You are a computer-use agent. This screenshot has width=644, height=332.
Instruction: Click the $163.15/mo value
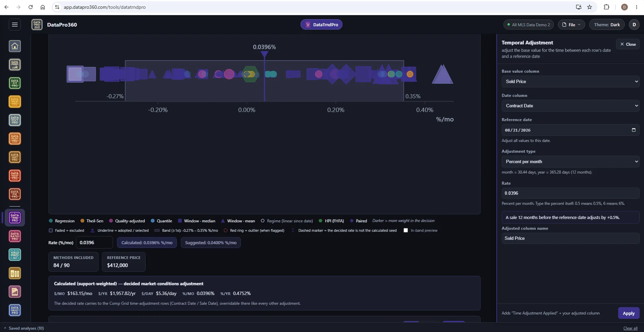click(80, 293)
